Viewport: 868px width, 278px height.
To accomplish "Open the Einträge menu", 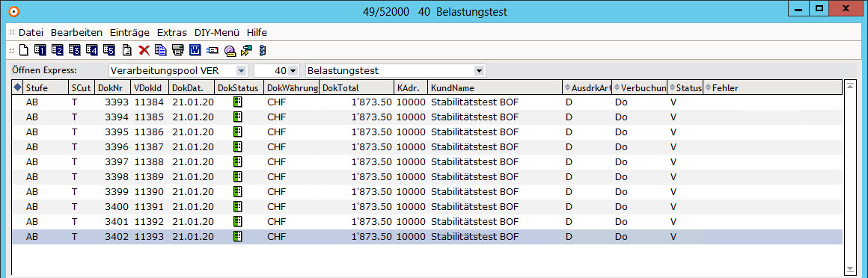I will [x=129, y=32].
